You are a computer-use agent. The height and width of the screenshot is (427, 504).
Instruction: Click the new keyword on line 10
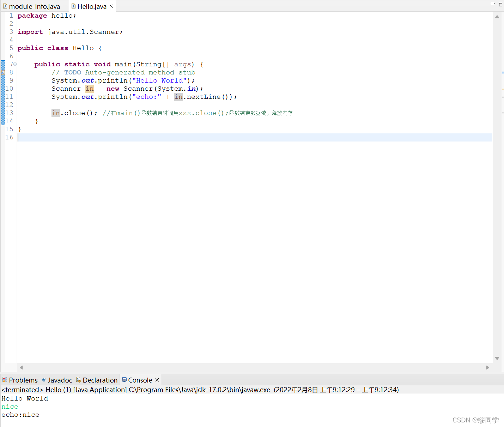point(113,89)
